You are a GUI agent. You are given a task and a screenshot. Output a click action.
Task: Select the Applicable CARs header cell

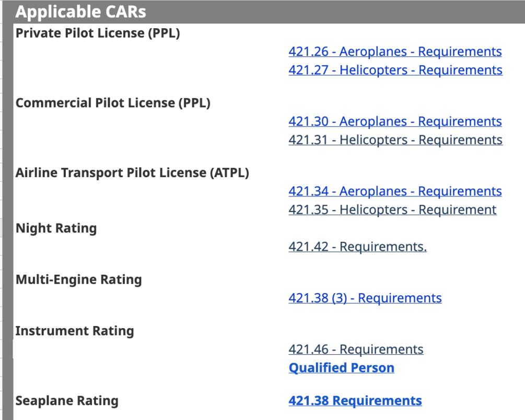(80, 11)
